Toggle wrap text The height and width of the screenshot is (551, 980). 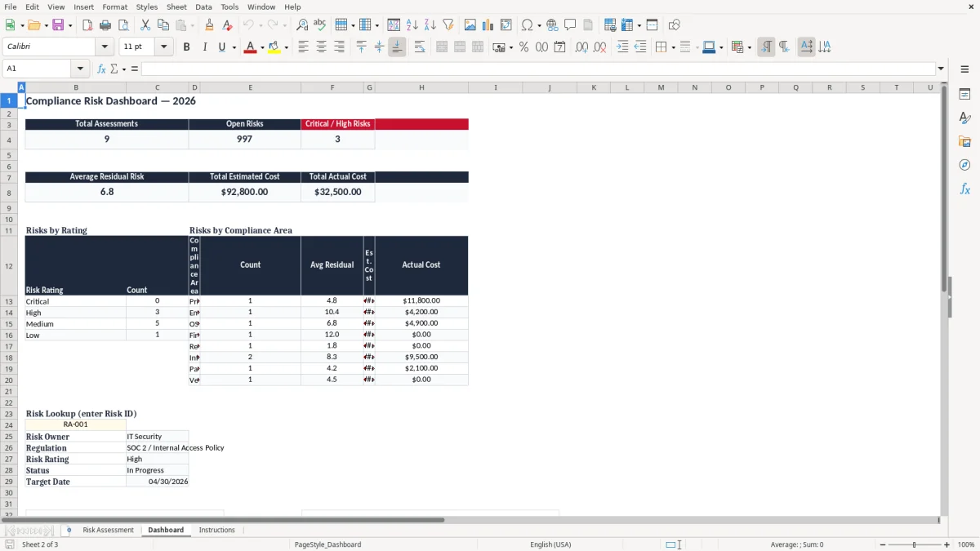tap(420, 47)
